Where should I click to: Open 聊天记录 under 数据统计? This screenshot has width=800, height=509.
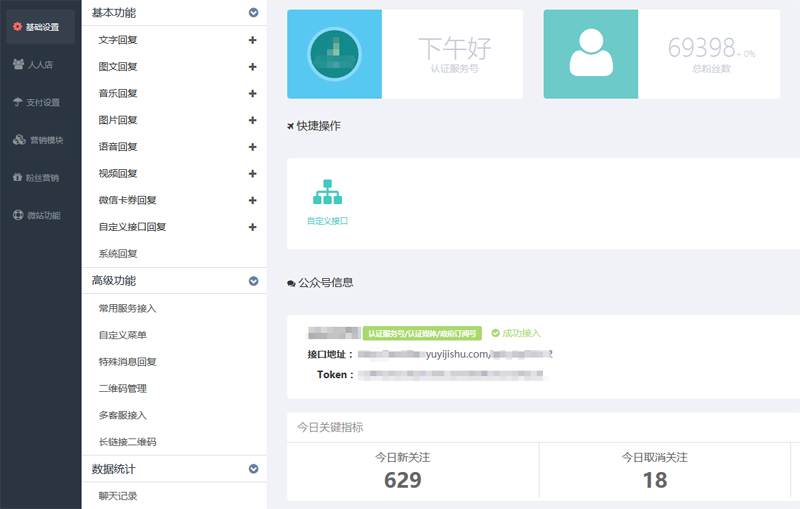point(118,495)
